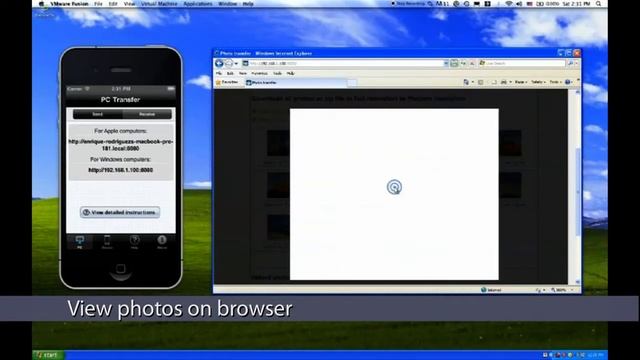Open the Safety dropdown in command bar
640x360 pixels.
(538, 82)
